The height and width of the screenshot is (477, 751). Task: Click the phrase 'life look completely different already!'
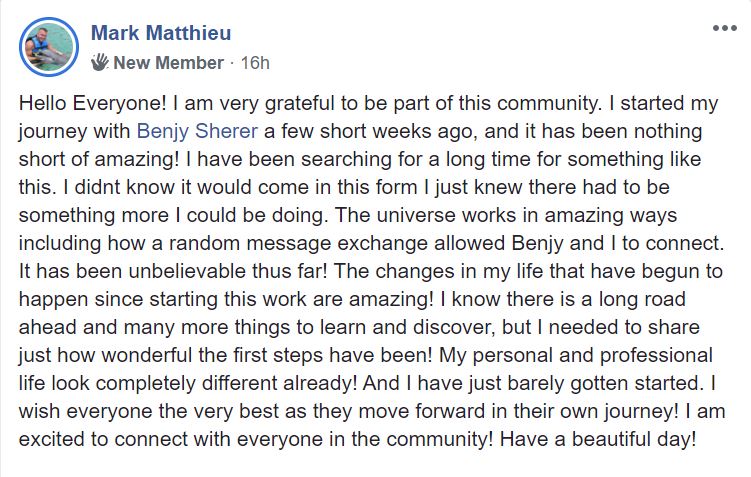pos(188,383)
